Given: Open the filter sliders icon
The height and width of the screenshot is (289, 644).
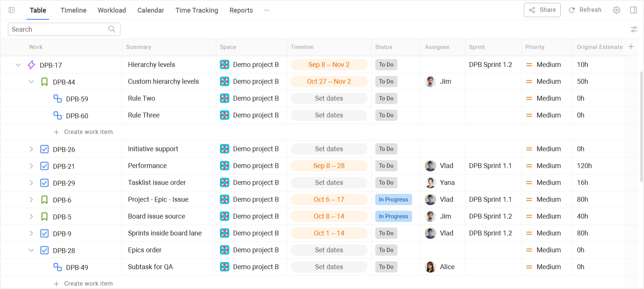Looking at the screenshot, I should (634, 29).
